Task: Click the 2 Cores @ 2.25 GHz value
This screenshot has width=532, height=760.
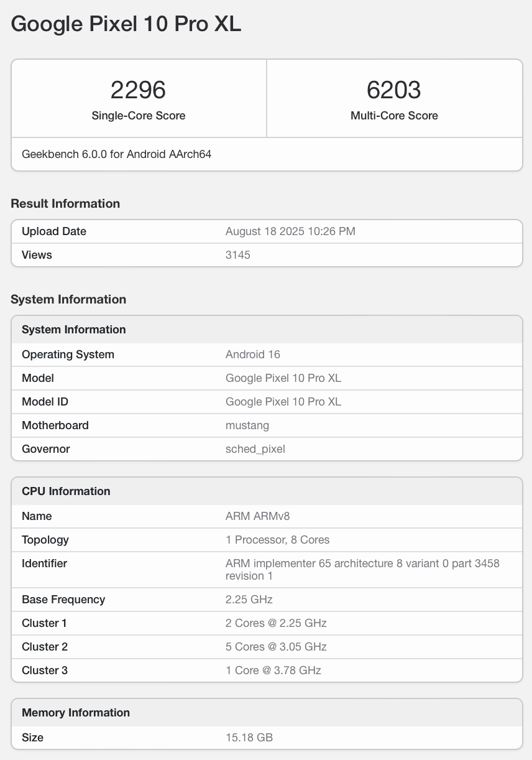Action: point(276,623)
